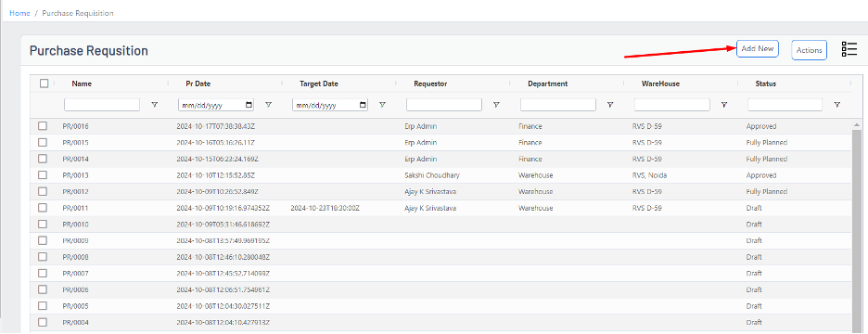Click the Add New button
This screenshot has width=868, height=334.
pos(758,49)
